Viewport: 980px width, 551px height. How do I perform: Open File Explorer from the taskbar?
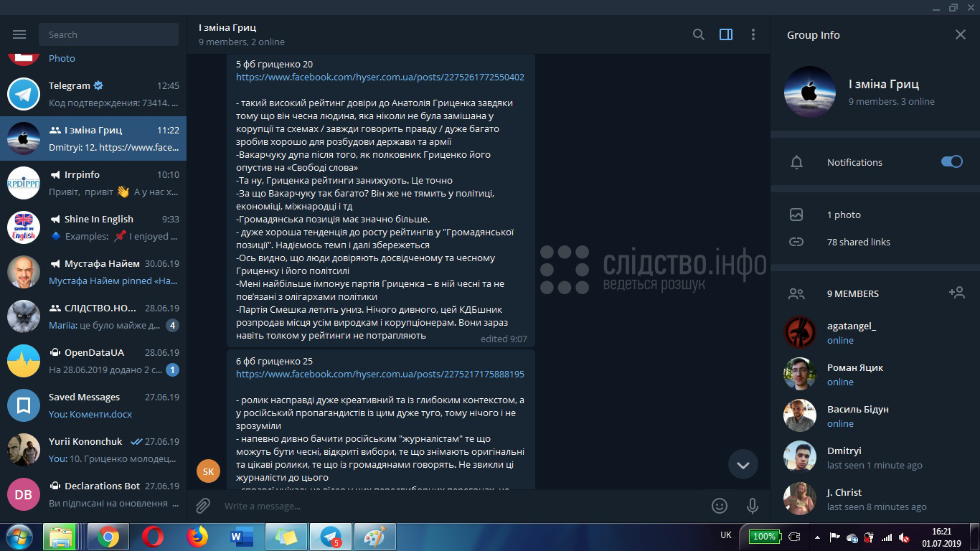[x=60, y=537]
